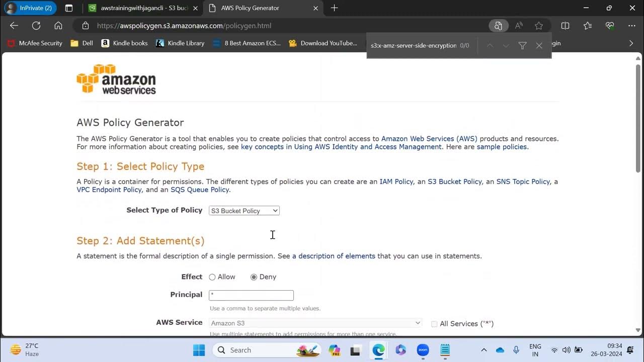Switch to the AWS Policy Generator tab

click(264, 8)
